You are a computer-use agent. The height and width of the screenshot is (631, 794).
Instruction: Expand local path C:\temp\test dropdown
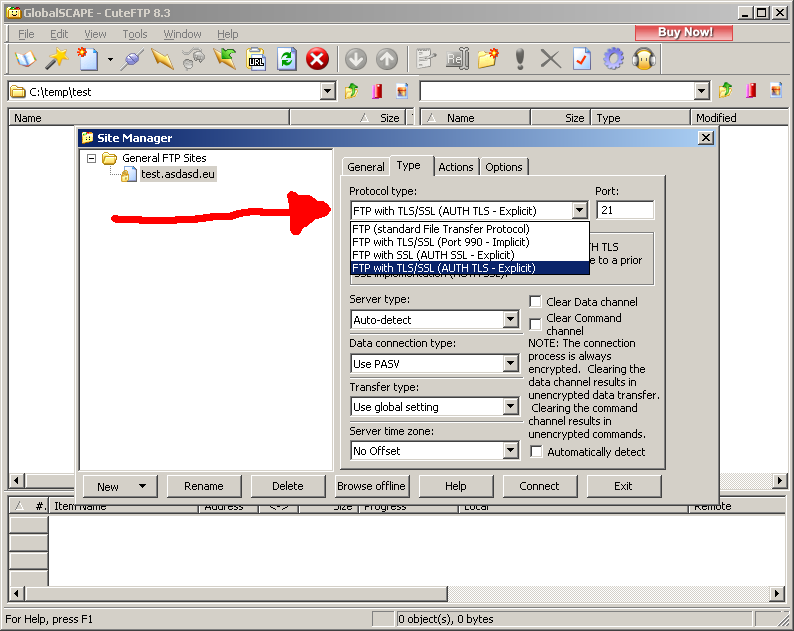328,91
